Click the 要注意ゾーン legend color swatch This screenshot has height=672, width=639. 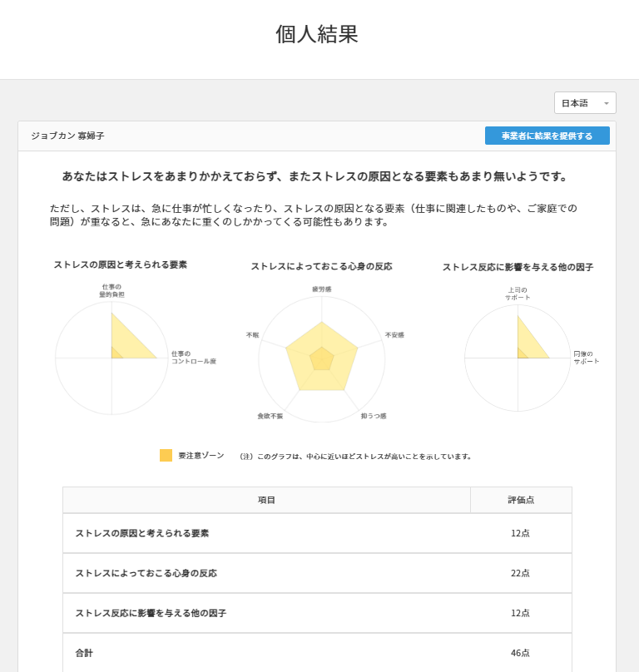166,455
